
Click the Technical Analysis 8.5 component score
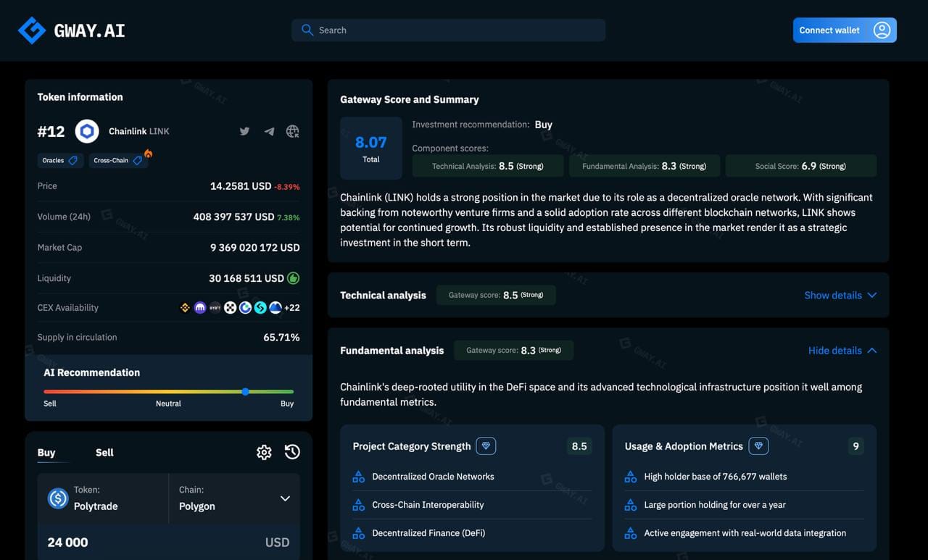tap(487, 166)
